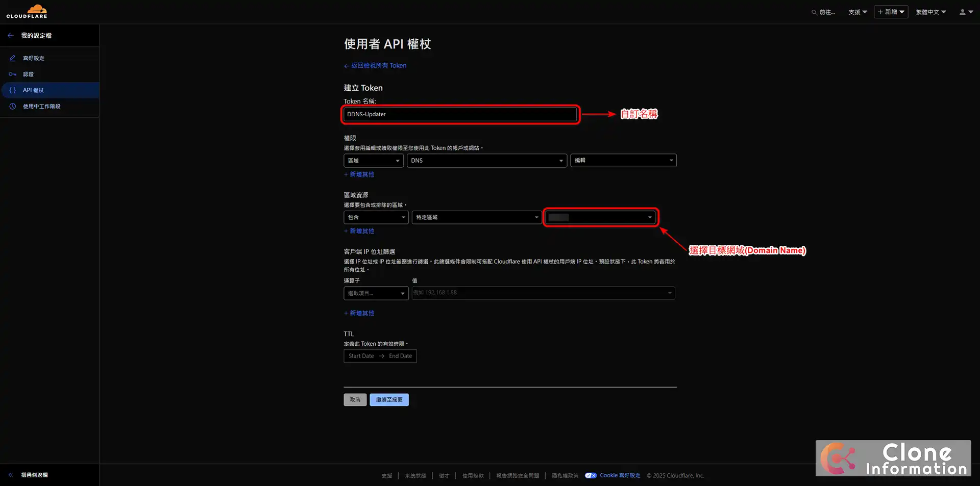Image resolution: width=980 pixels, height=486 pixels.
Task: Open the 編輯 access level dropdown
Action: click(623, 160)
